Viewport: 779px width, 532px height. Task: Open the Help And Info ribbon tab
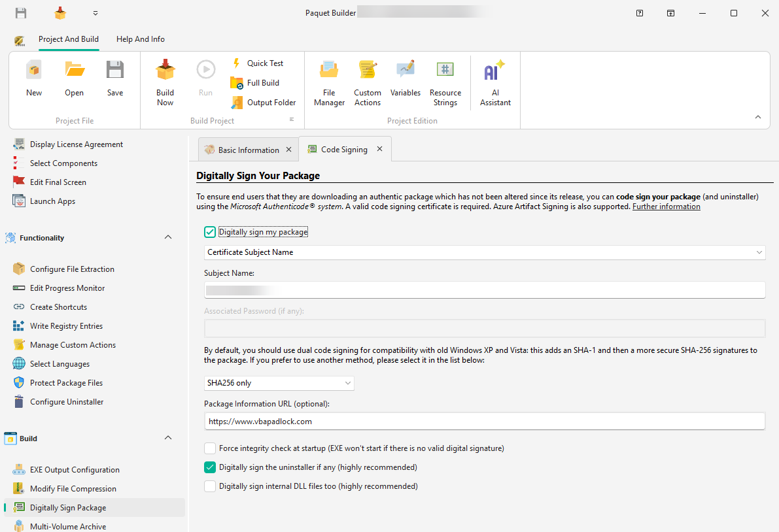141,39
